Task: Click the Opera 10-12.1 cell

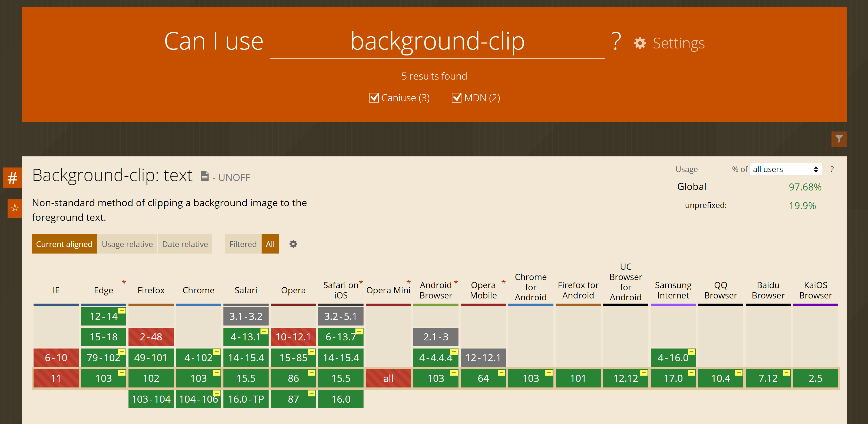Action: [293, 337]
